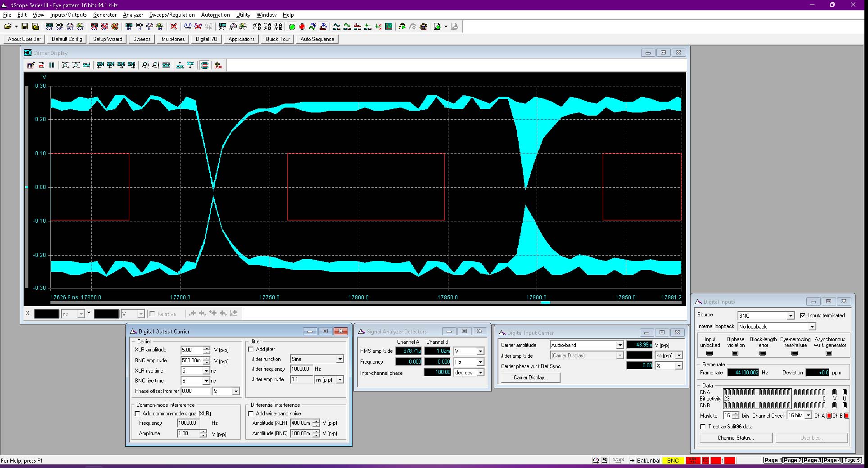This screenshot has height=468, width=868.
Task: Click the Carrier Display... button
Action: tap(531, 378)
